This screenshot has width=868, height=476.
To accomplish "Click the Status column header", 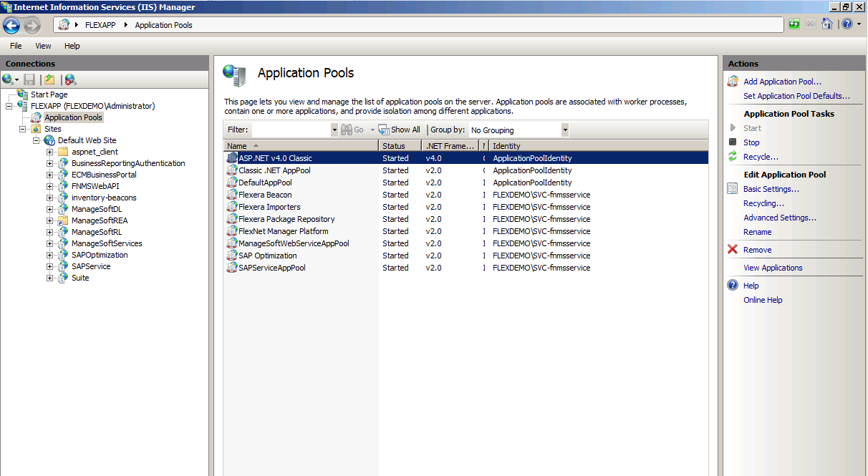I will click(x=400, y=146).
